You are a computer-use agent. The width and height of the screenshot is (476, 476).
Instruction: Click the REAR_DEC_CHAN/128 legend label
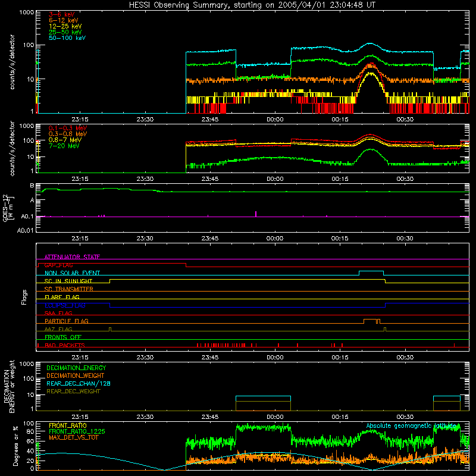[x=79, y=383]
